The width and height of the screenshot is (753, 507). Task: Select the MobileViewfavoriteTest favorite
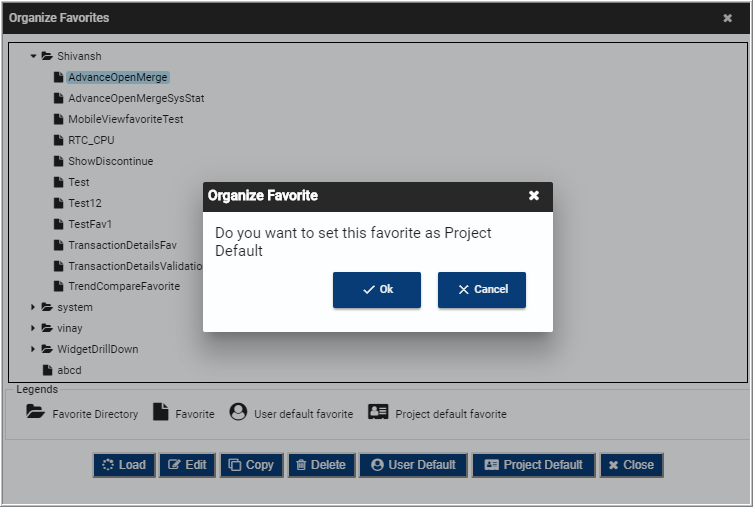pyautogui.click(x=126, y=119)
